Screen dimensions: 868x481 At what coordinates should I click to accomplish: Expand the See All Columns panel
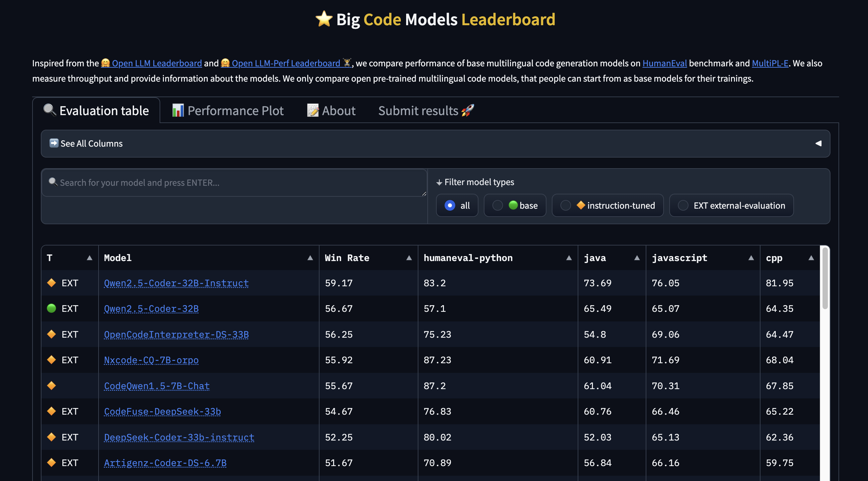[x=91, y=144]
